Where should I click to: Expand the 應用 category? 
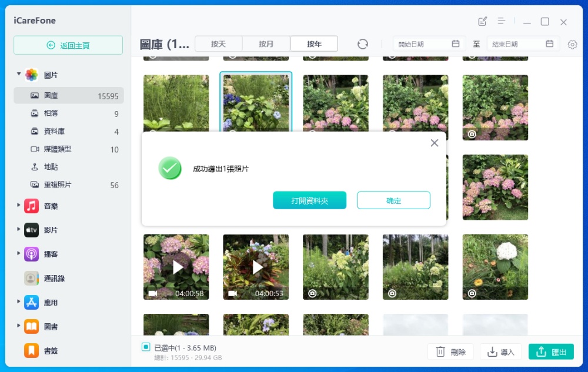point(18,301)
